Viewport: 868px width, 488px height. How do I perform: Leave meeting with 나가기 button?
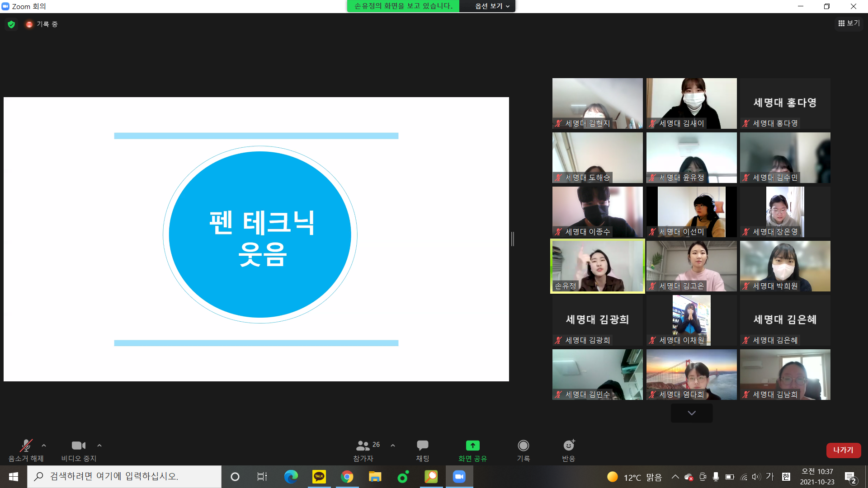[843, 450]
